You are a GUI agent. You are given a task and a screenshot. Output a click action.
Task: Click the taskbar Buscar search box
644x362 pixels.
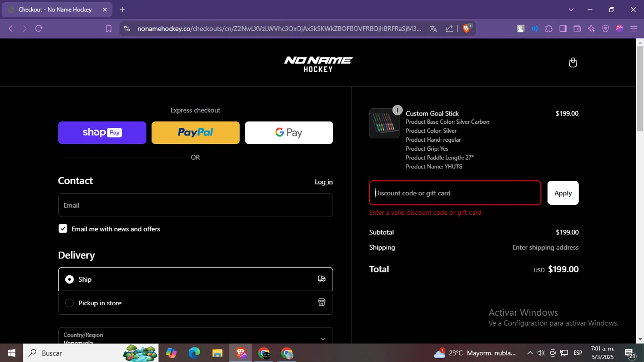click(x=91, y=353)
